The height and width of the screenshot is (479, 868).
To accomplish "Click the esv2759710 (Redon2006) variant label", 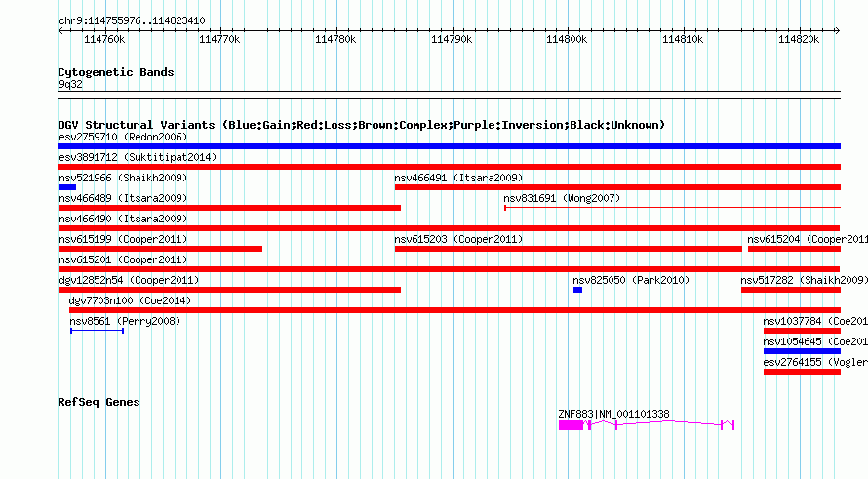I will pyautogui.click(x=123, y=137).
